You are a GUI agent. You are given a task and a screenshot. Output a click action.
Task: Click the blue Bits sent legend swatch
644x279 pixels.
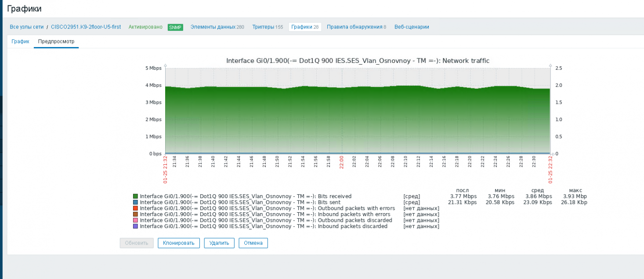click(135, 203)
